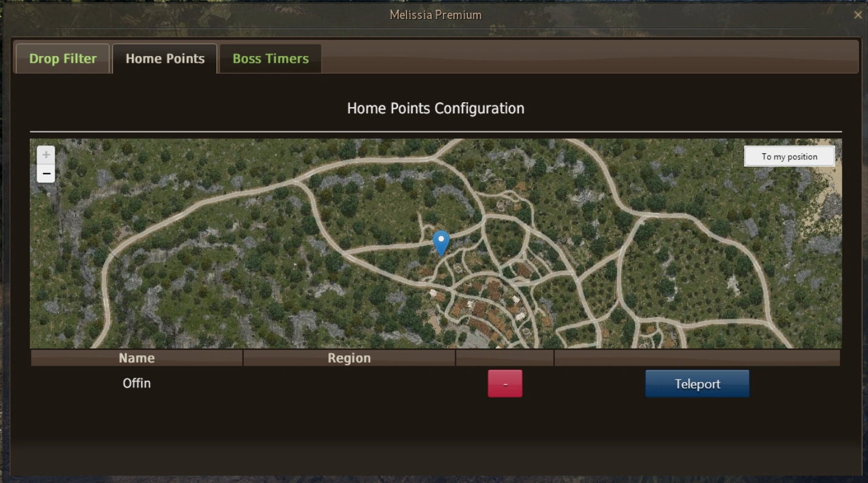868x483 pixels.
Task: Click the To my position button
Action: click(x=790, y=156)
